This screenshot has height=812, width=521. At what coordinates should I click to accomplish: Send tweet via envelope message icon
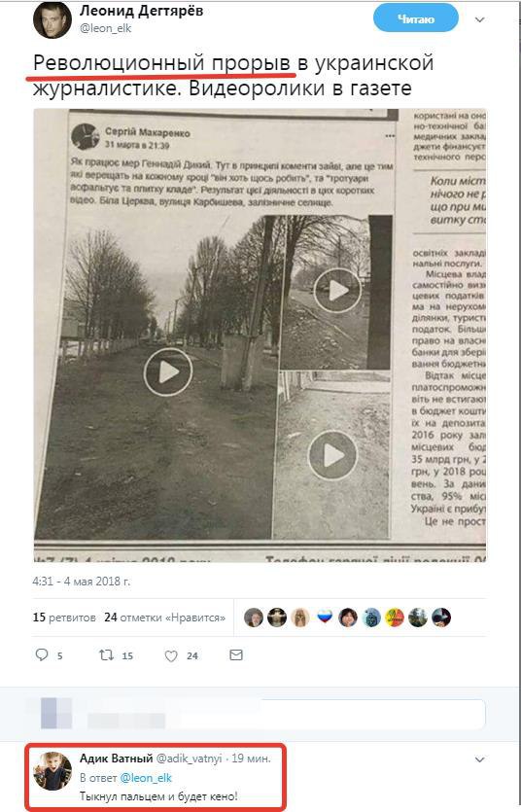pyautogui.click(x=236, y=655)
